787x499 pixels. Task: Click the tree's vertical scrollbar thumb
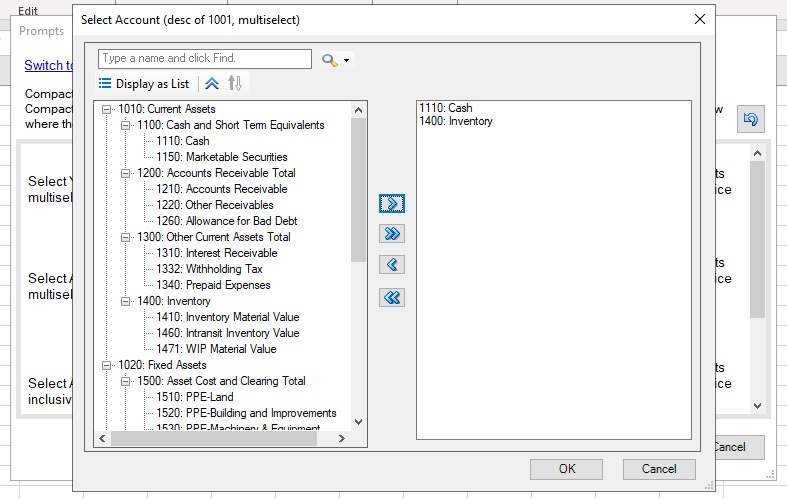pos(358,189)
